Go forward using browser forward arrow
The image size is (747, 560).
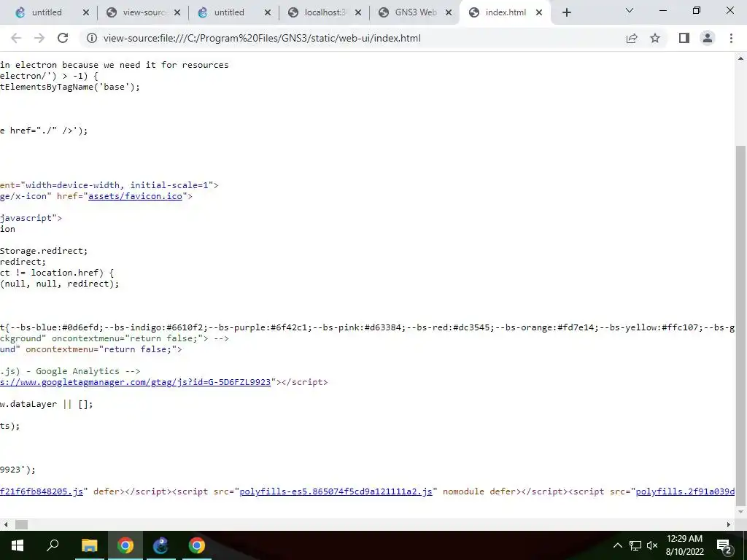coord(39,38)
